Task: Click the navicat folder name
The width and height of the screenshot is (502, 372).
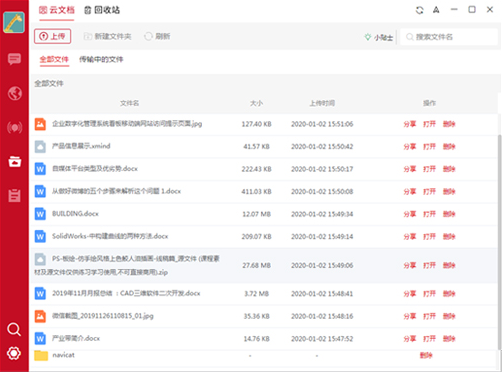Action: tap(63, 355)
